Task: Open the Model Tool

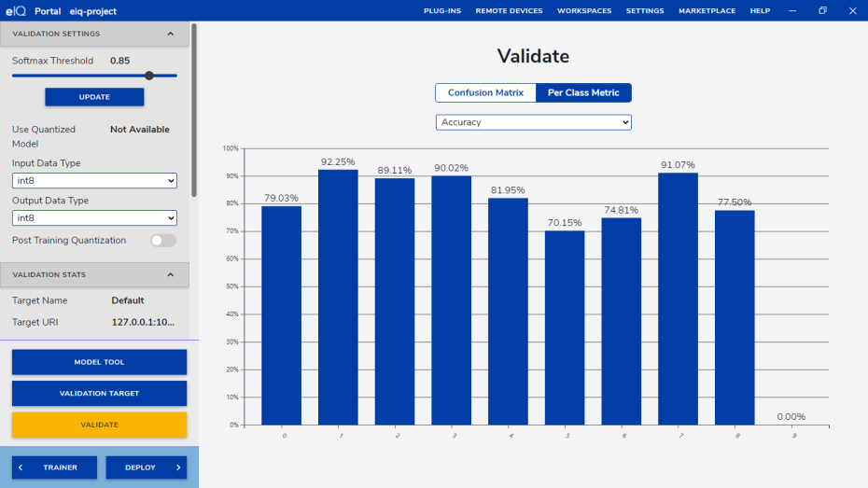Action: [99, 362]
